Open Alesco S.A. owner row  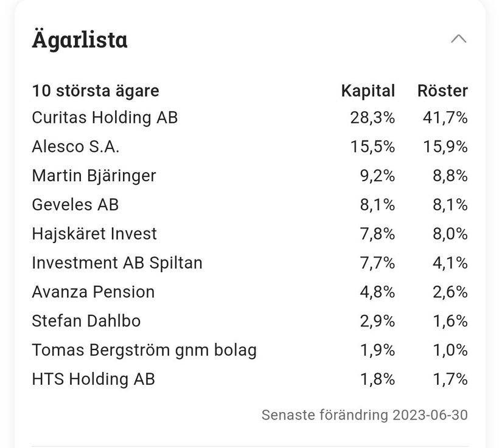75,146
